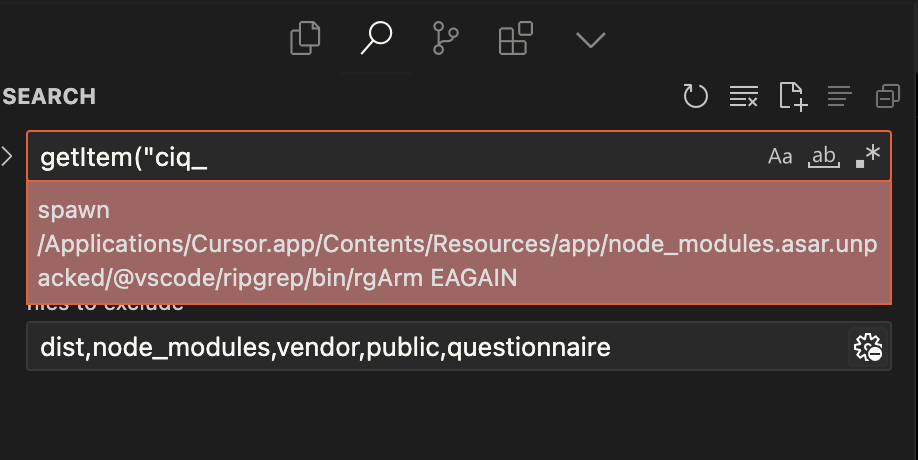This screenshot has height=460, width=918.
Task: Open the Explorer files view
Action: [x=305, y=39]
